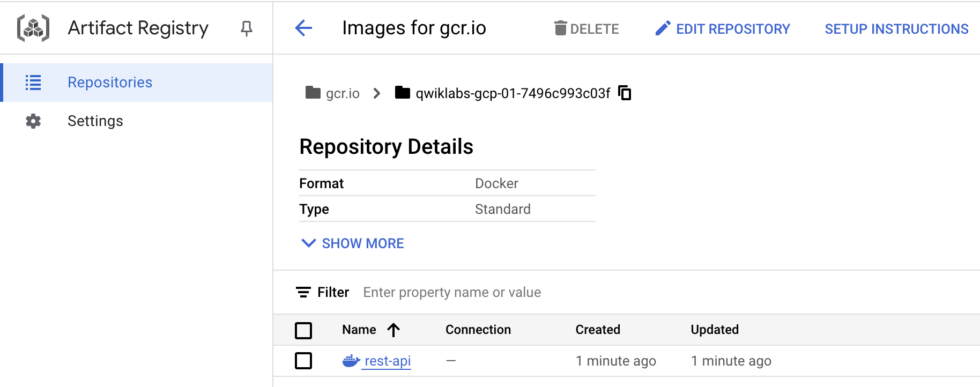Pin Artifact Registry with the pin icon
The image size is (980, 387).
(x=247, y=28)
